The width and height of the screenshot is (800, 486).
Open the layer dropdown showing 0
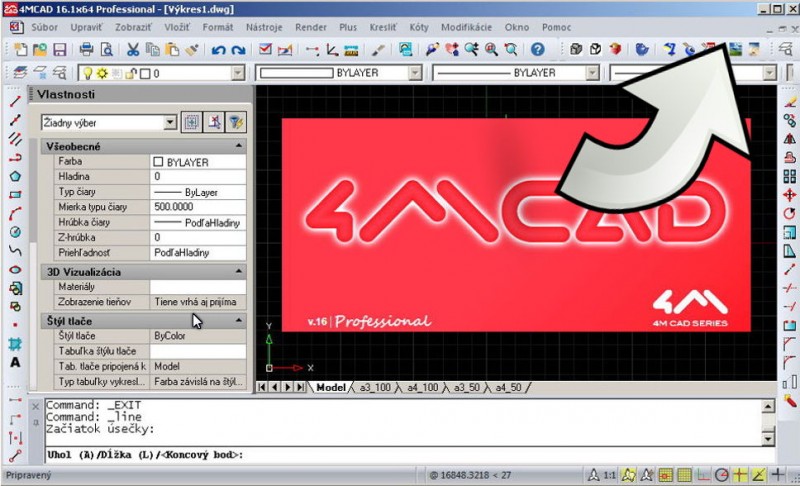(x=238, y=73)
